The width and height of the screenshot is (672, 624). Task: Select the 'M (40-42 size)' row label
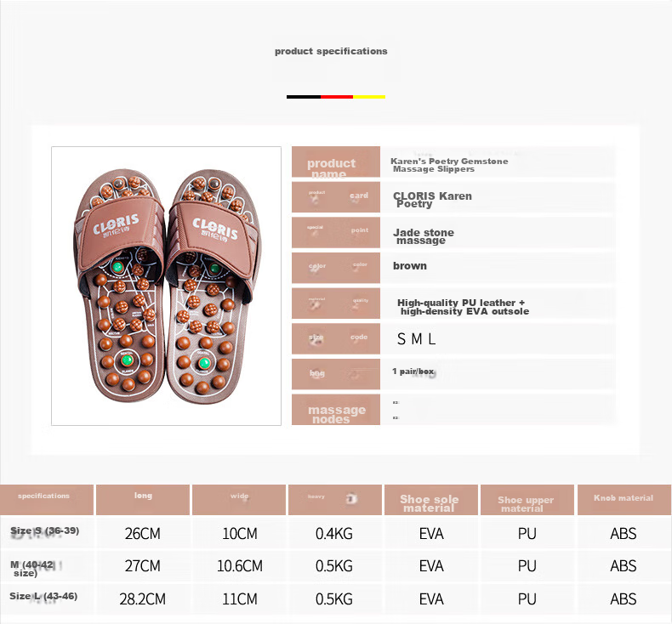click(32, 569)
